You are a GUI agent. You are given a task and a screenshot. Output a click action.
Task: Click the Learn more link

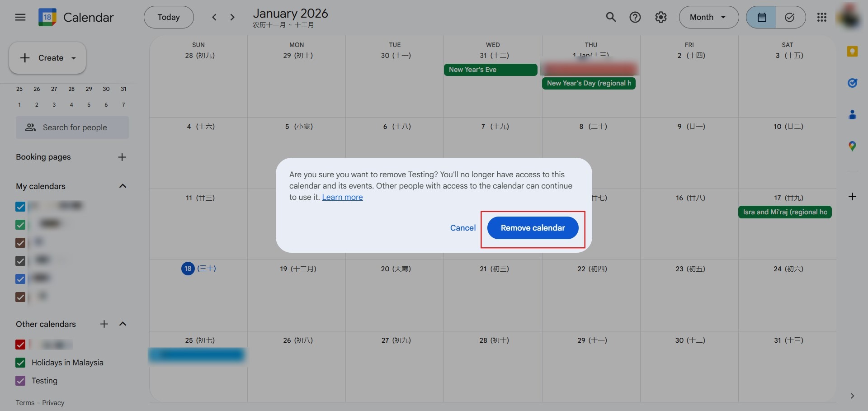pyautogui.click(x=342, y=197)
